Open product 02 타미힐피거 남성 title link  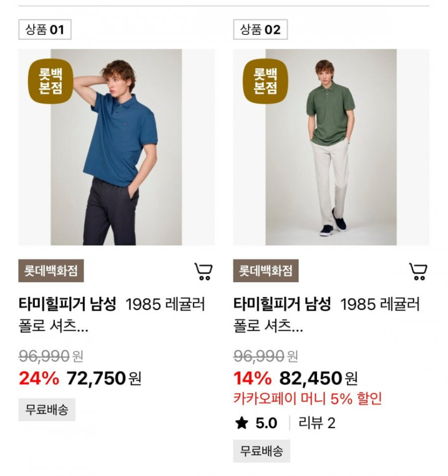click(282, 305)
